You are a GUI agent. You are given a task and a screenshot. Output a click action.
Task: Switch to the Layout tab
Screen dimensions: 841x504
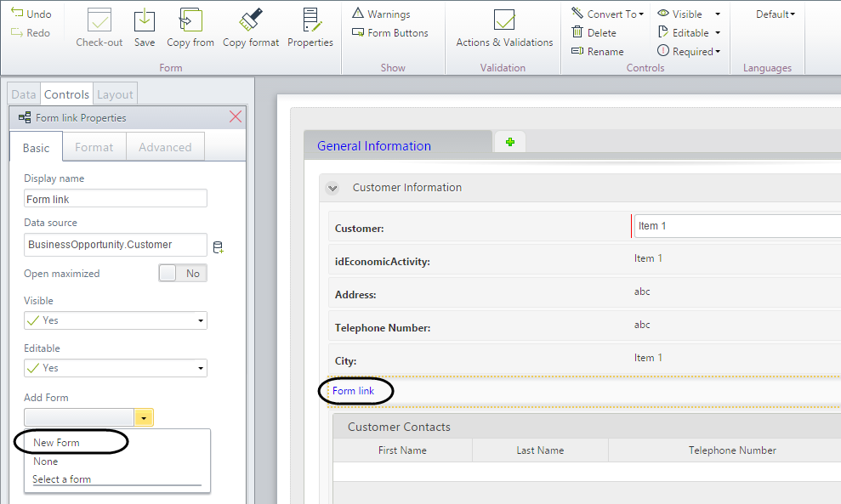(115, 94)
